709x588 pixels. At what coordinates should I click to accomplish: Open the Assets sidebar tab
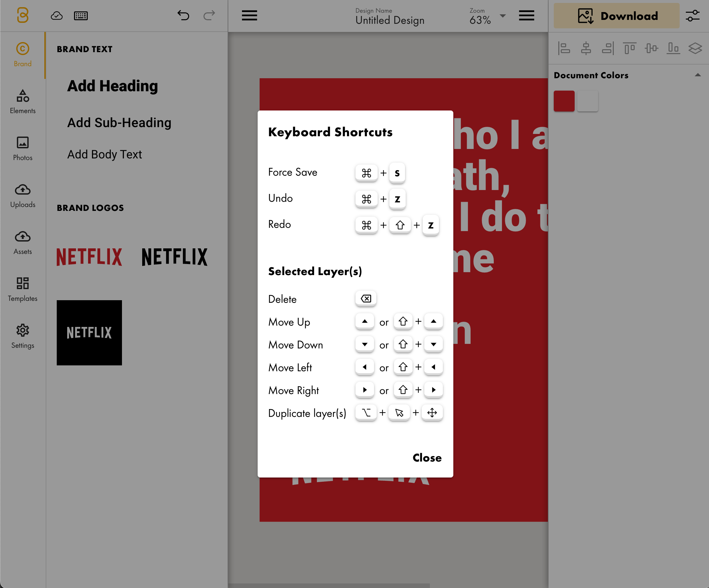click(x=23, y=243)
